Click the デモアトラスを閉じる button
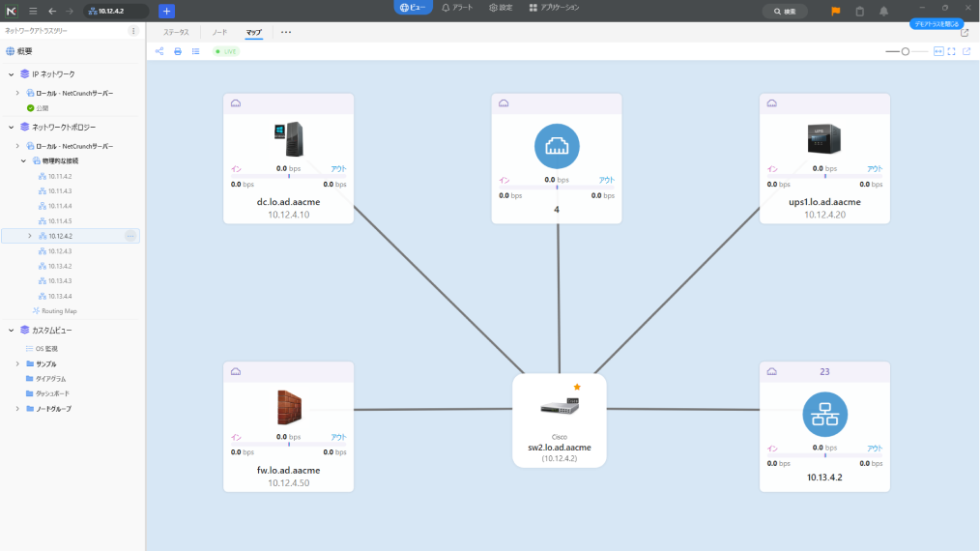 [x=936, y=23]
